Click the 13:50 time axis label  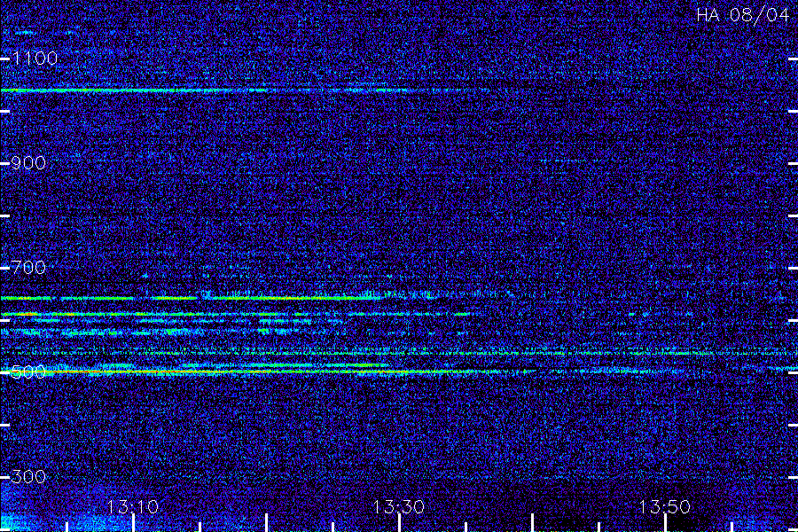pyautogui.click(x=665, y=507)
